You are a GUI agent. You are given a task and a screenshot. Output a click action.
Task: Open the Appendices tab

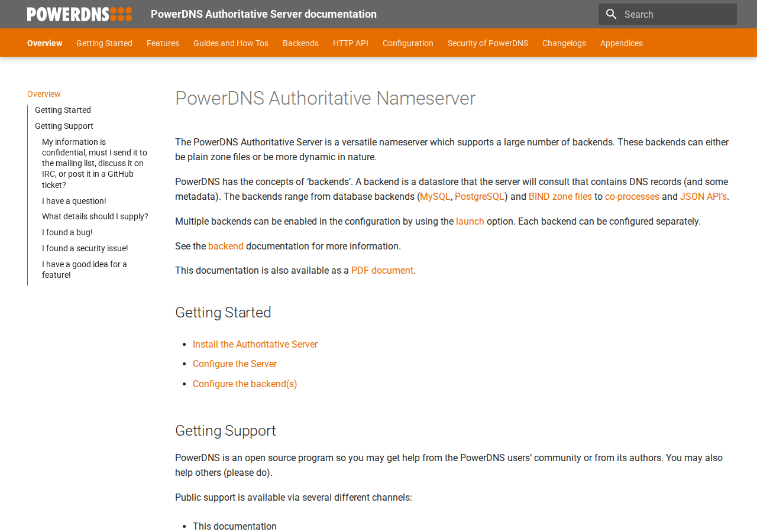(x=622, y=43)
